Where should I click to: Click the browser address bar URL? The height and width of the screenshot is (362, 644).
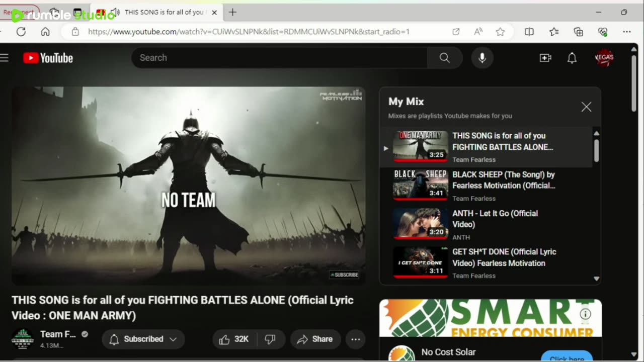(x=249, y=32)
